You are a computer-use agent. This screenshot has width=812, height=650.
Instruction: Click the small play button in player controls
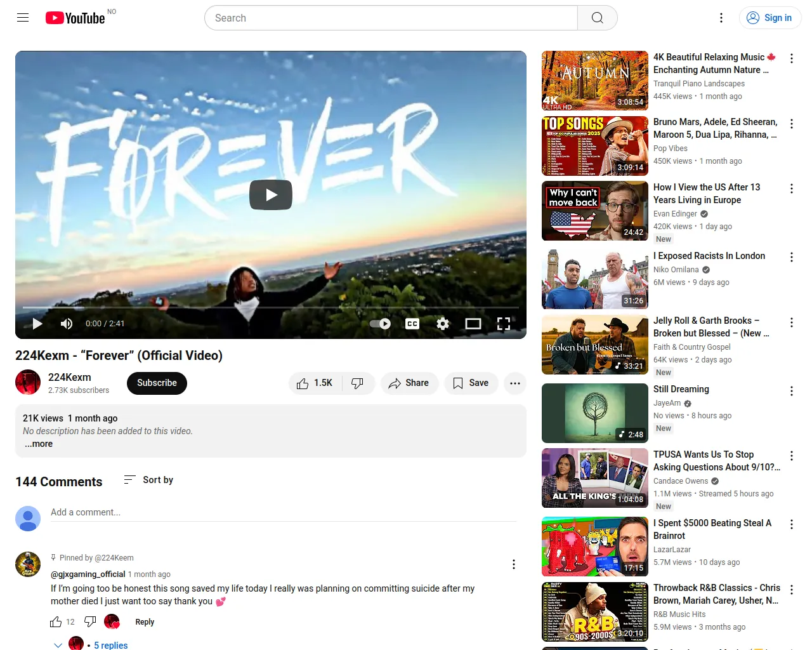coord(37,324)
